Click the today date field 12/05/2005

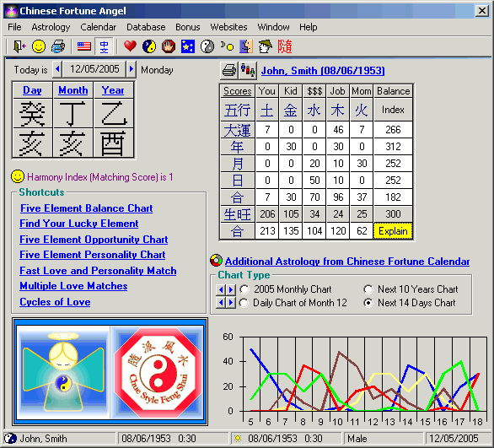click(94, 69)
